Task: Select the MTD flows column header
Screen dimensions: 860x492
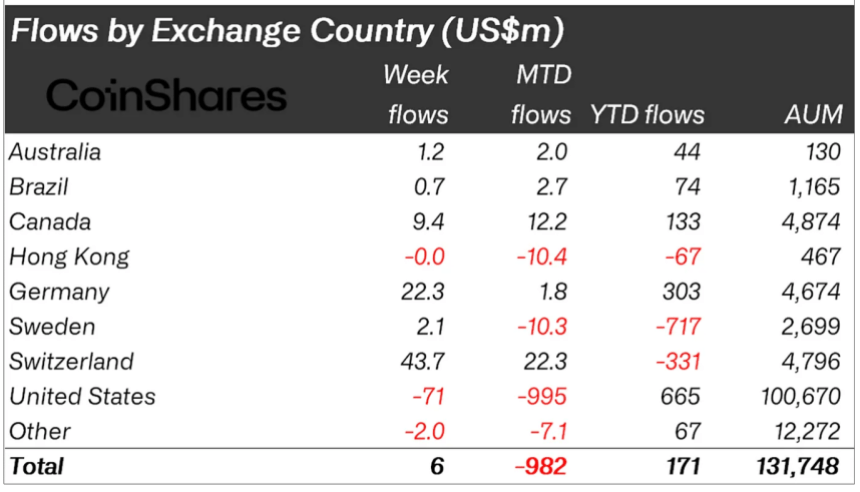Action: click(540, 95)
